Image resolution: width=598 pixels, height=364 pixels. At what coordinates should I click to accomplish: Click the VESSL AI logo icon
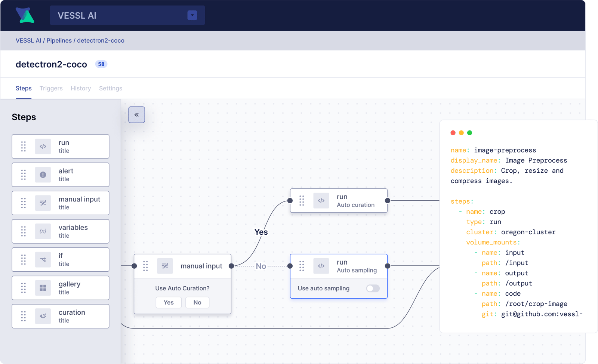25,15
